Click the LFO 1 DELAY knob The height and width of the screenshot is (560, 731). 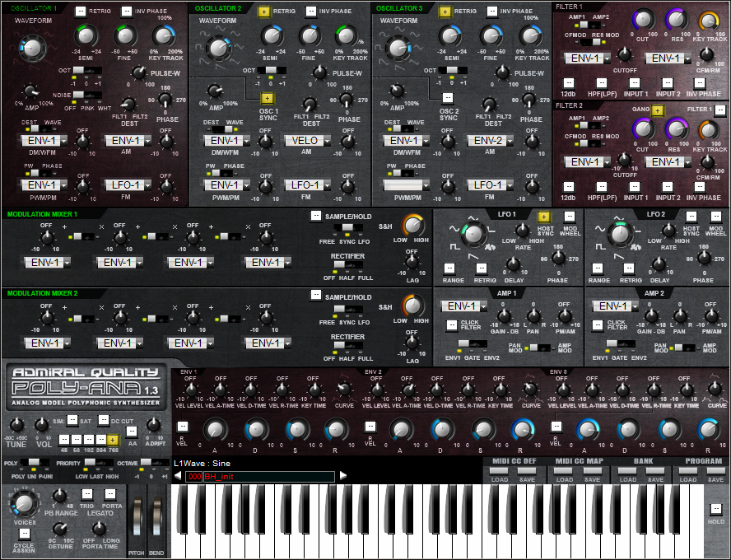click(x=514, y=265)
